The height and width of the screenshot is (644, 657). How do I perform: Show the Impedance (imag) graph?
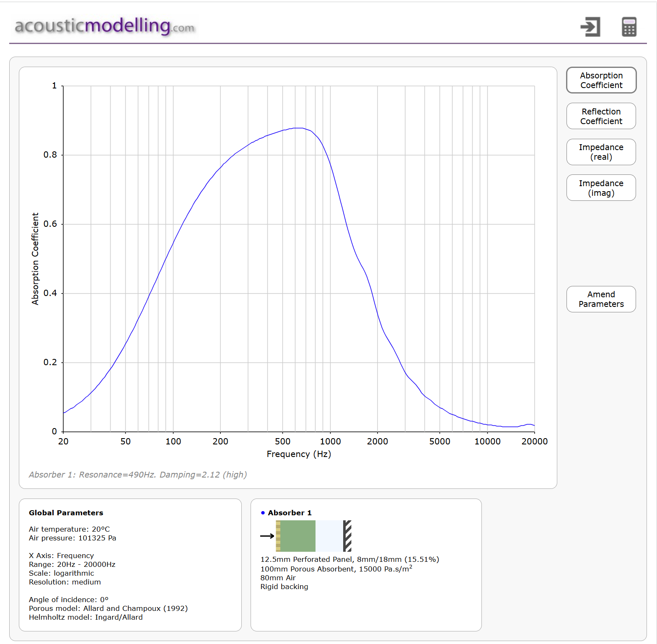[x=601, y=188]
